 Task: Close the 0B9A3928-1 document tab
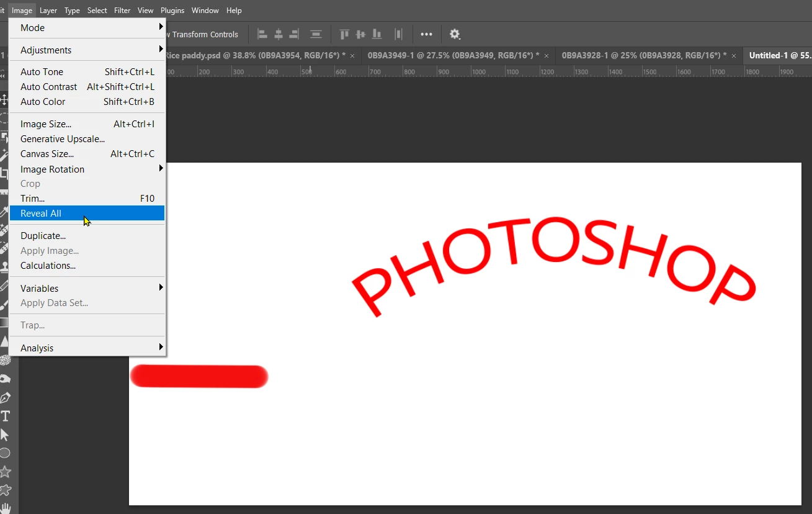point(734,56)
